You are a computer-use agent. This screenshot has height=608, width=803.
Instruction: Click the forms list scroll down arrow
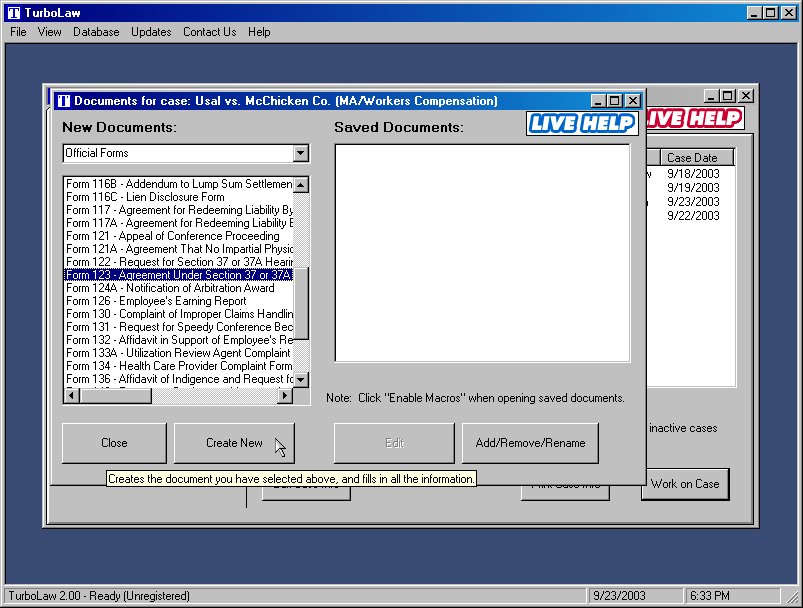pos(301,380)
